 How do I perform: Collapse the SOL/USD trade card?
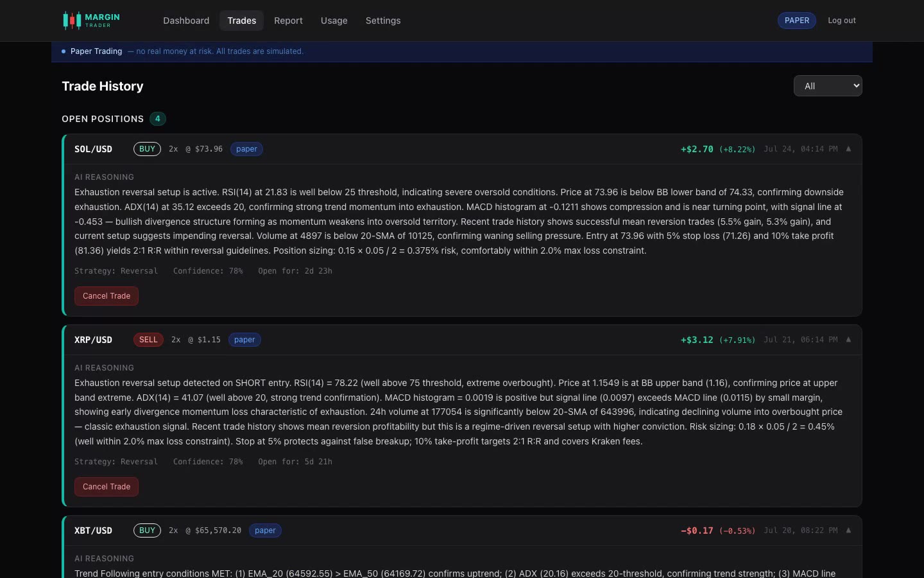pos(848,149)
